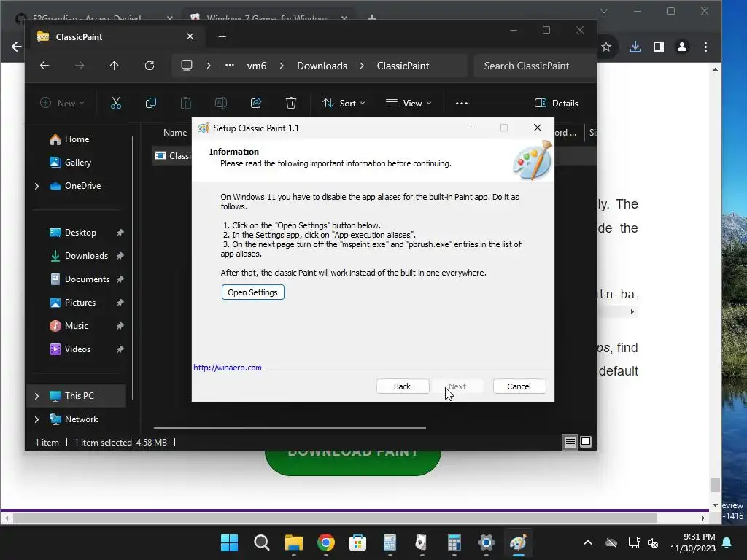Click the Paste icon in Explorer toolbar
Screen dimensions: 747x560
[186, 103]
